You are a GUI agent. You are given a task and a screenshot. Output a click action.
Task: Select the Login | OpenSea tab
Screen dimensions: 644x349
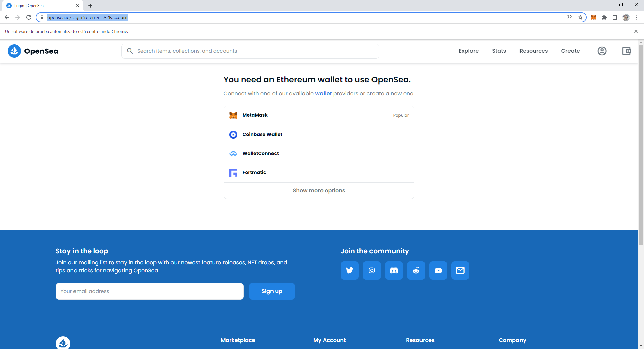pyautogui.click(x=43, y=6)
